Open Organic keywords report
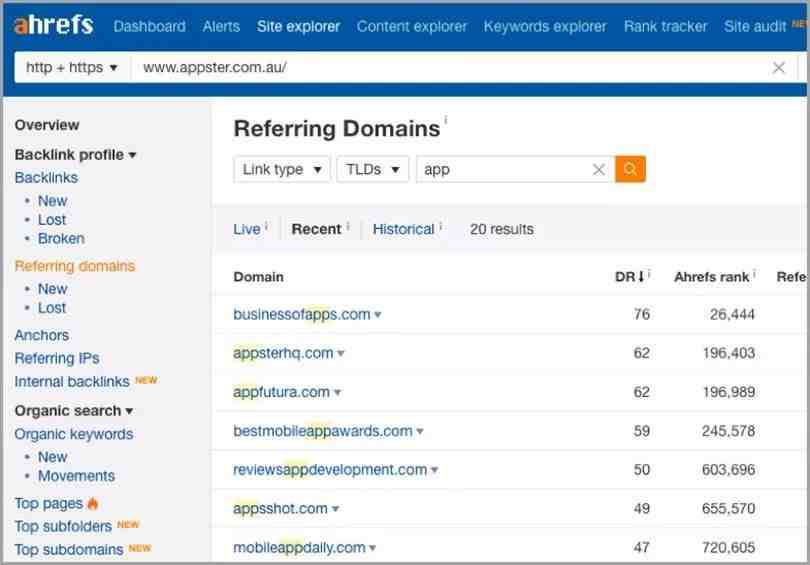 [73, 434]
